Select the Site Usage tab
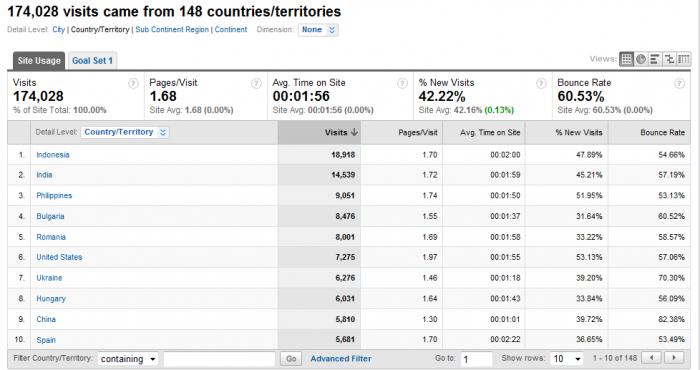 point(39,61)
